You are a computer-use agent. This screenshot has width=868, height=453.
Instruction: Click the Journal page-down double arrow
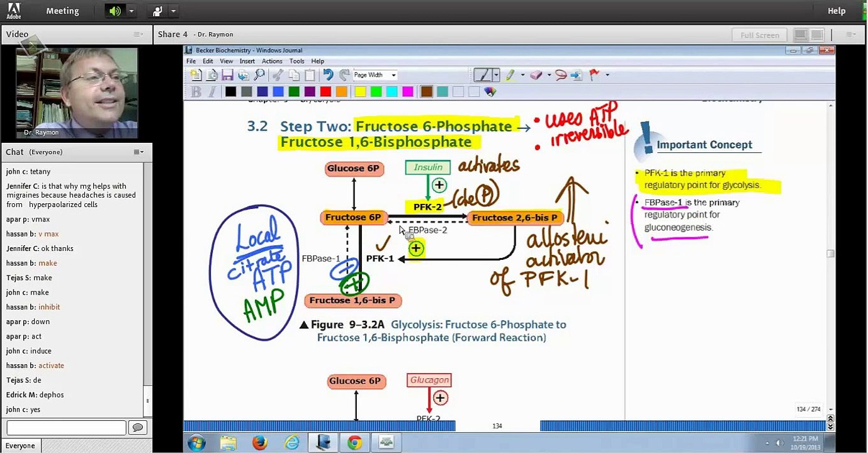(x=830, y=426)
